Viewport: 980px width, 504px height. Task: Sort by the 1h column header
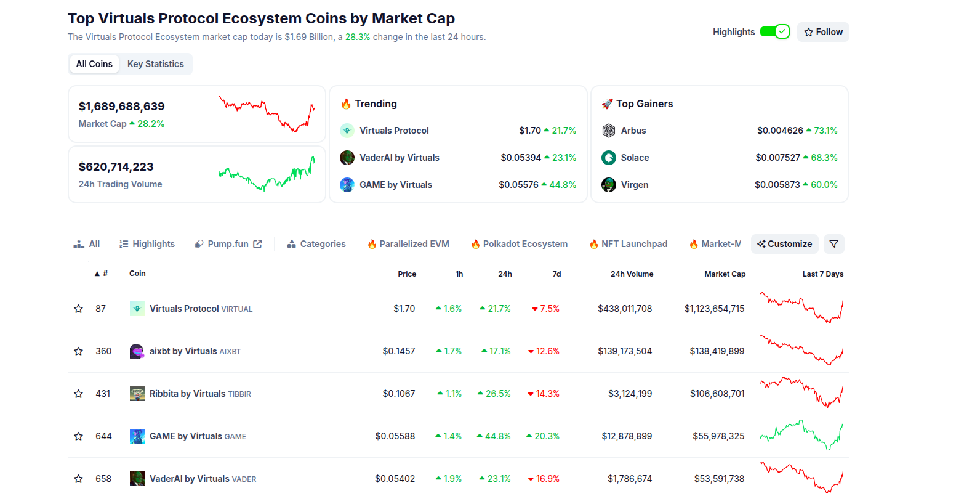pos(459,274)
